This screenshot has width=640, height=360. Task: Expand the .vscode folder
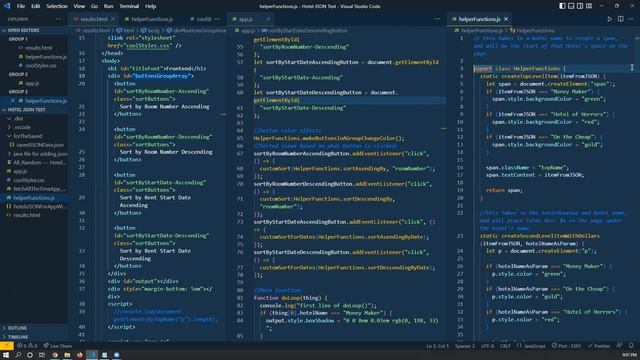(22, 127)
